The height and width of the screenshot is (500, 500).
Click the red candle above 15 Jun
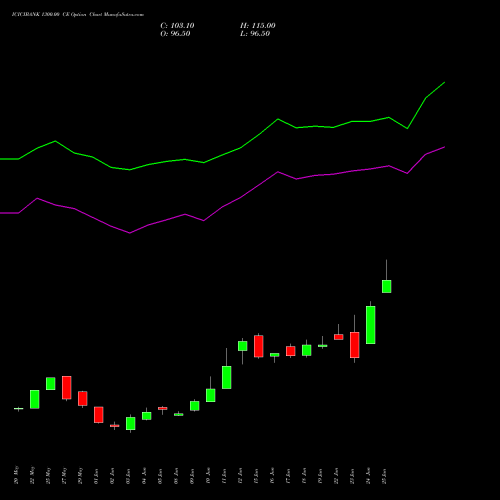[259, 346]
